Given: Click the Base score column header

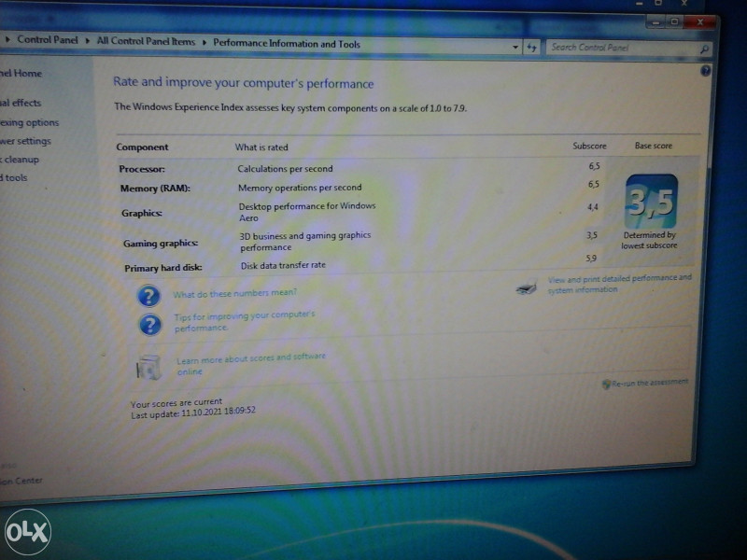Looking at the screenshot, I should click(653, 146).
